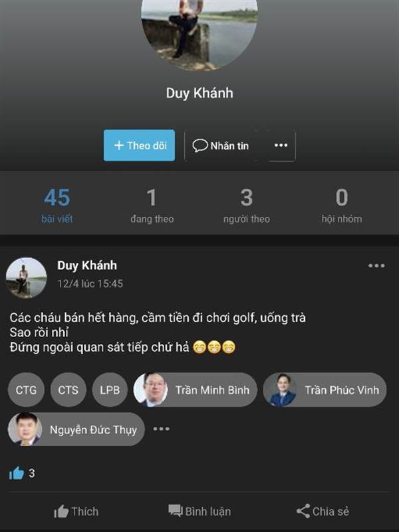Open Trần Minh Bình tagged profile
Viewport: 399px width, 532px height.
[x=195, y=390]
